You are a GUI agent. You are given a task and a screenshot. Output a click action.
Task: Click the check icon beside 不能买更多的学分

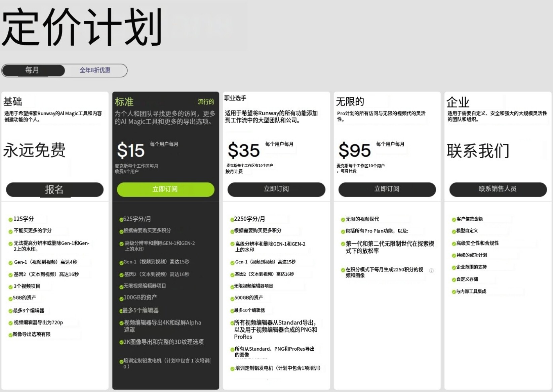click(x=10, y=231)
